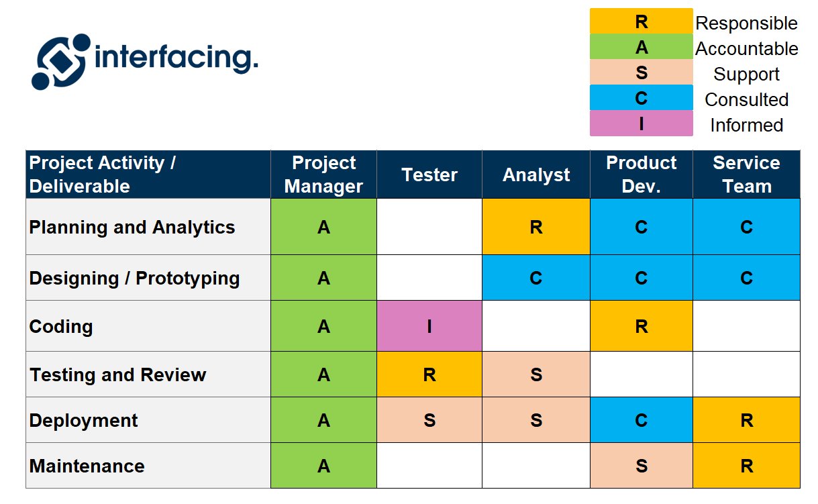The height and width of the screenshot is (504, 818).
Task: Click the peach Support legend swatch
Action: (641, 72)
